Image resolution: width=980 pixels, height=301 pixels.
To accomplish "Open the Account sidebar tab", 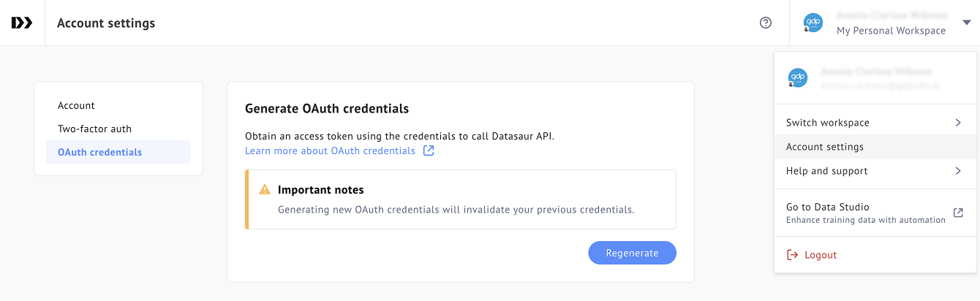I will pyautogui.click(x=77, y=106).
